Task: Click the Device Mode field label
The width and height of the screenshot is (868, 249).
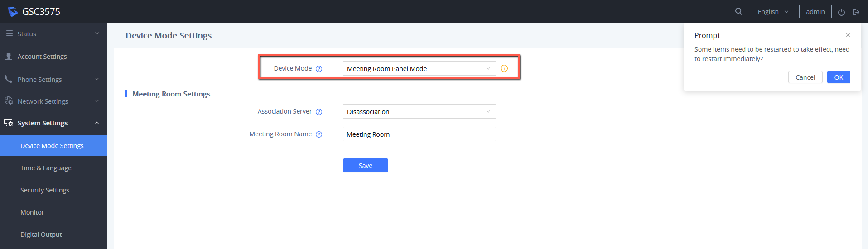Action: click(x=293, y=68)
